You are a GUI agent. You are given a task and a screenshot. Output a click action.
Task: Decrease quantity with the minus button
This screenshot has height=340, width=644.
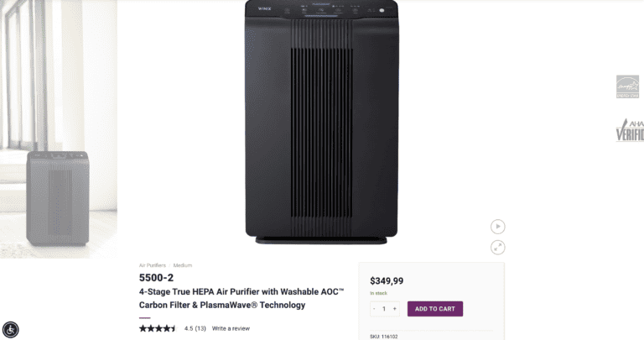374,309
